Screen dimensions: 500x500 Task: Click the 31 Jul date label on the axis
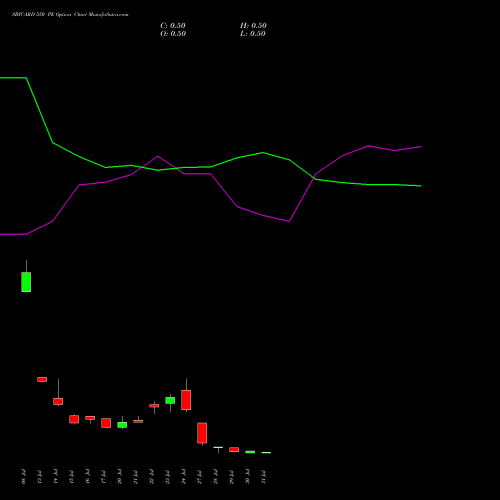point(263,477)
